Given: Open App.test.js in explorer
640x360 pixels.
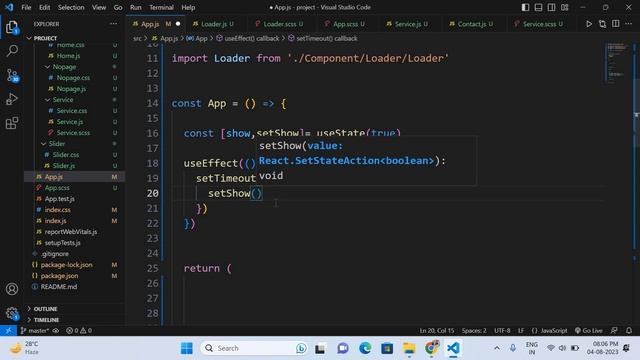Looking at the screenshot, I should tap(60, 199).
